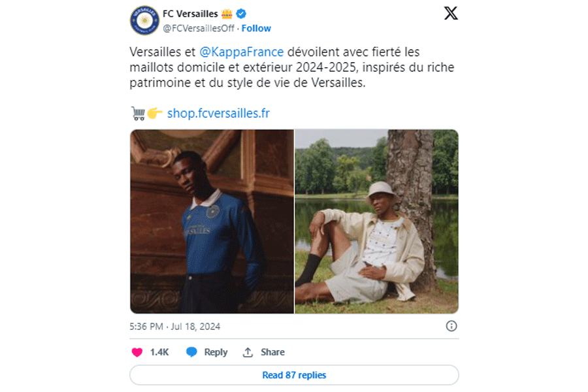Click the FC Versailles display name
Viewport: 588px width, 392px height.
(x=190, y=14)
